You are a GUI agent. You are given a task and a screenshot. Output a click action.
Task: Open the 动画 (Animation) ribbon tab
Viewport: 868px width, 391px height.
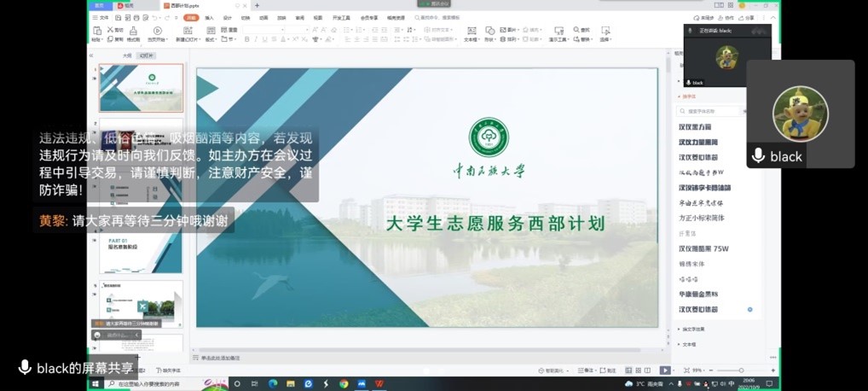(264, 18)
